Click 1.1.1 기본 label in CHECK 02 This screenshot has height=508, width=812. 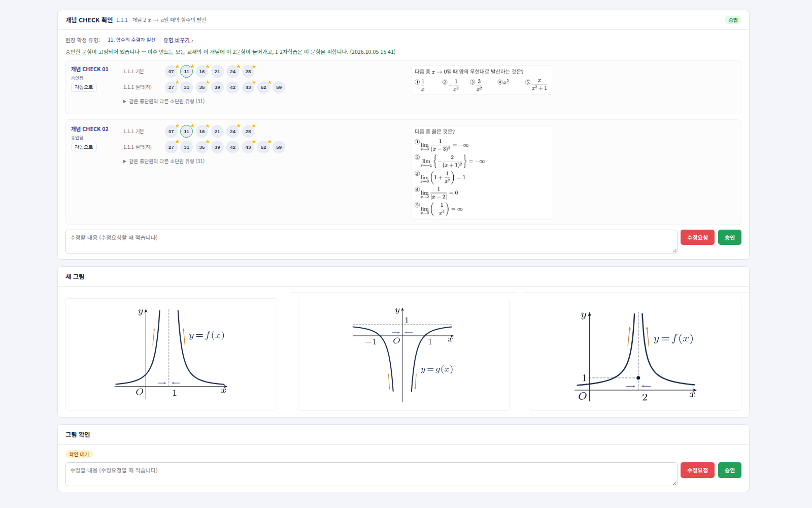pos(133,132)
